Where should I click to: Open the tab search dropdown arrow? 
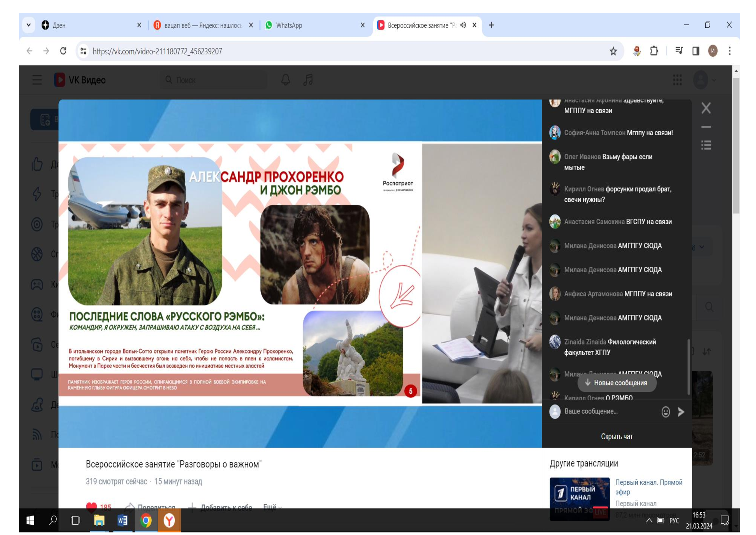tap(29, 25)
